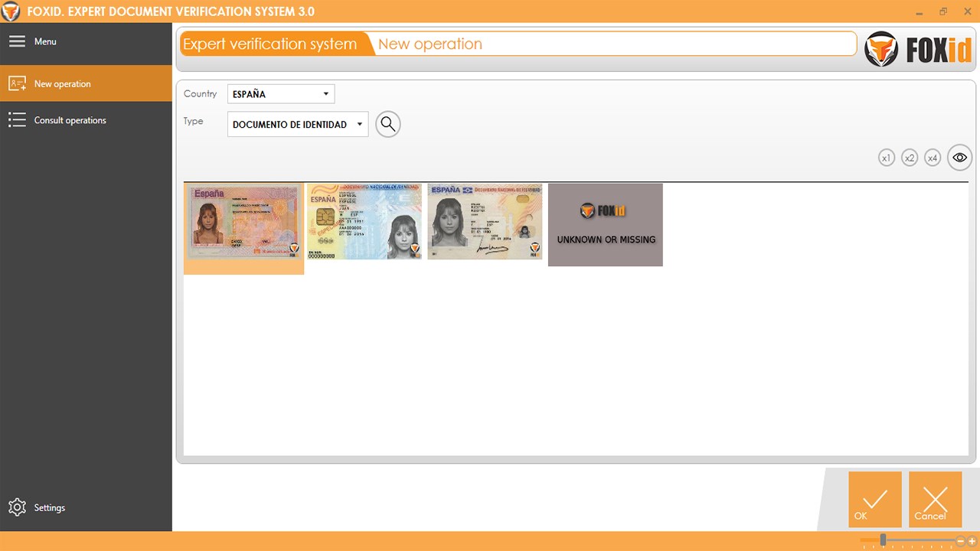Image resolution: width=980 pixels, height=551 pixels.
Task: Confirm with the OK checkmark button
Action: [x=875, y=500]
